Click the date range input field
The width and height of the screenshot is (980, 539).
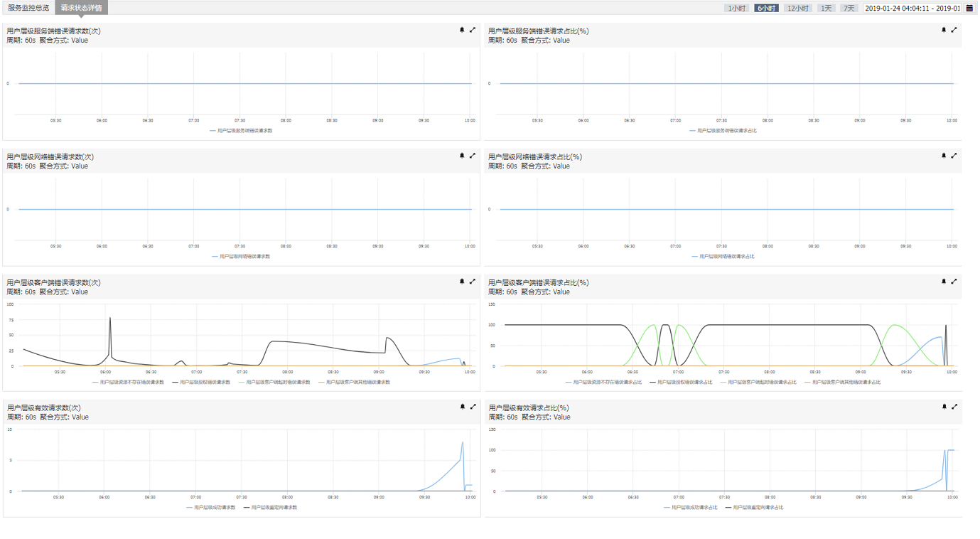(x=912, y=9)
